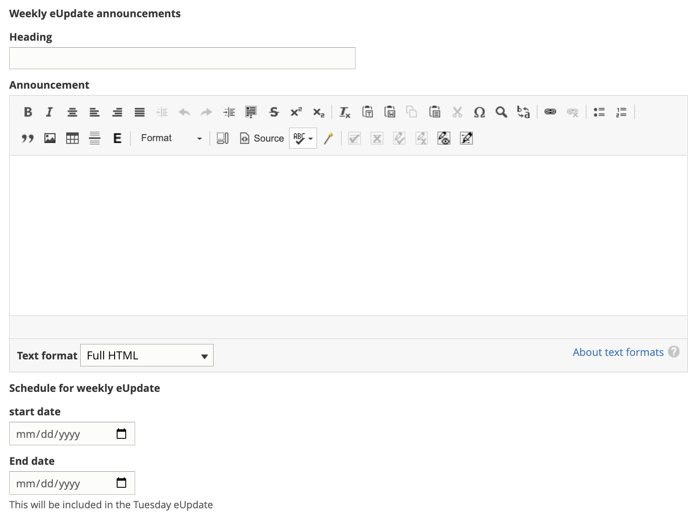Click the help question mark icon

(x=674, y=352)
